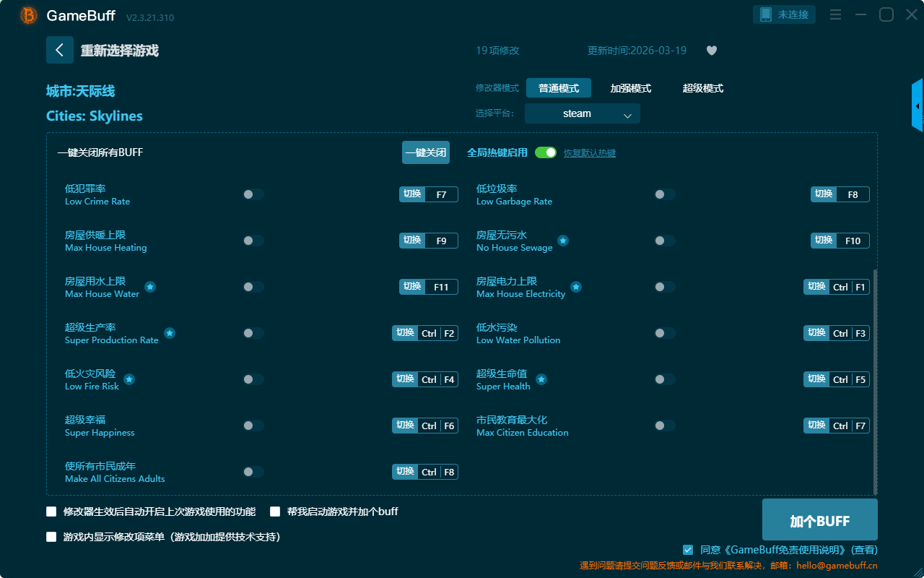Click star badge next to No House Sewage
Image resolution: width=924 pixels, height=578 pixels.
(x=563, y=241)
